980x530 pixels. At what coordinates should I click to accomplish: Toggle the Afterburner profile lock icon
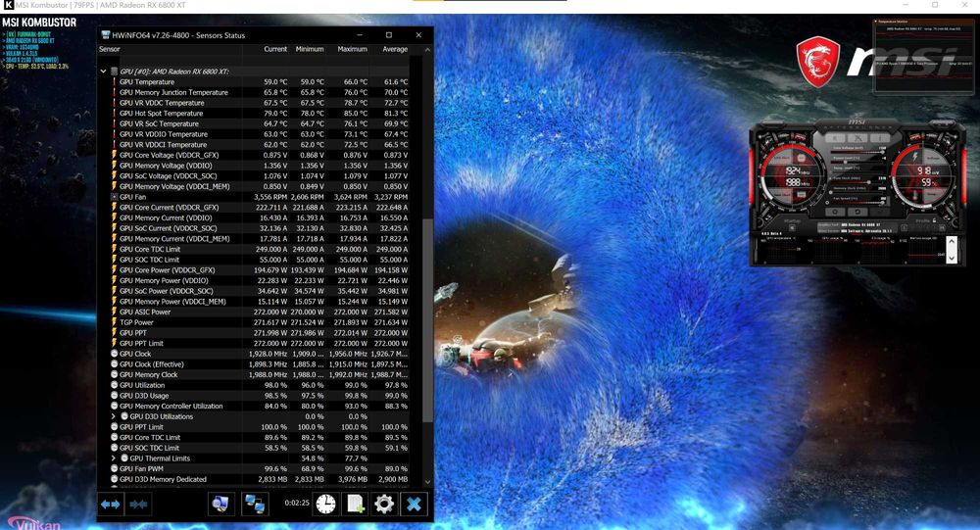coord(934,220)
